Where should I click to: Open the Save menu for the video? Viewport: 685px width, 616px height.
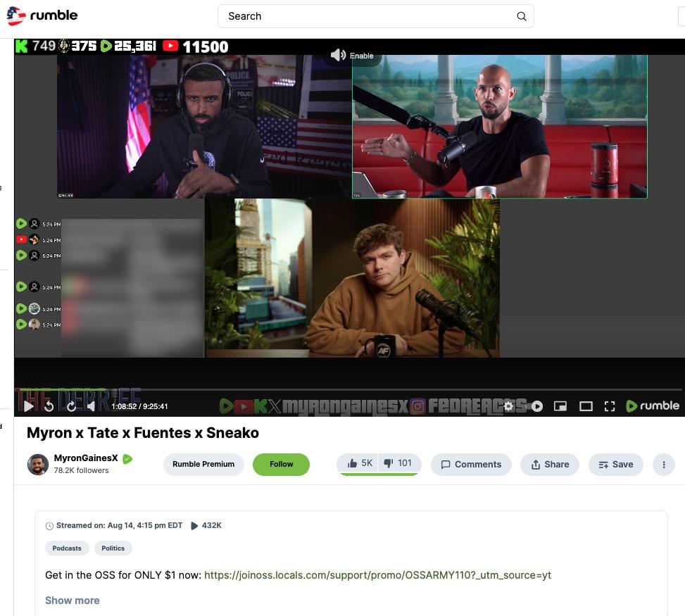pos(615,464)
